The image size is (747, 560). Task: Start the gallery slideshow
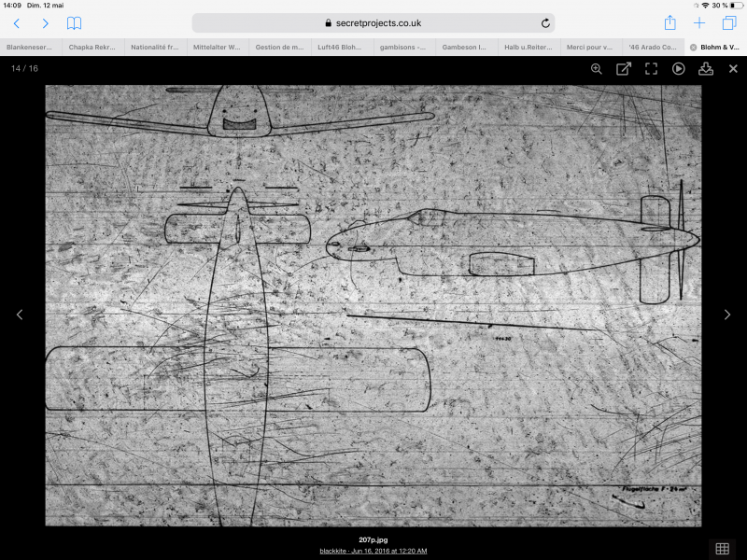679,68
